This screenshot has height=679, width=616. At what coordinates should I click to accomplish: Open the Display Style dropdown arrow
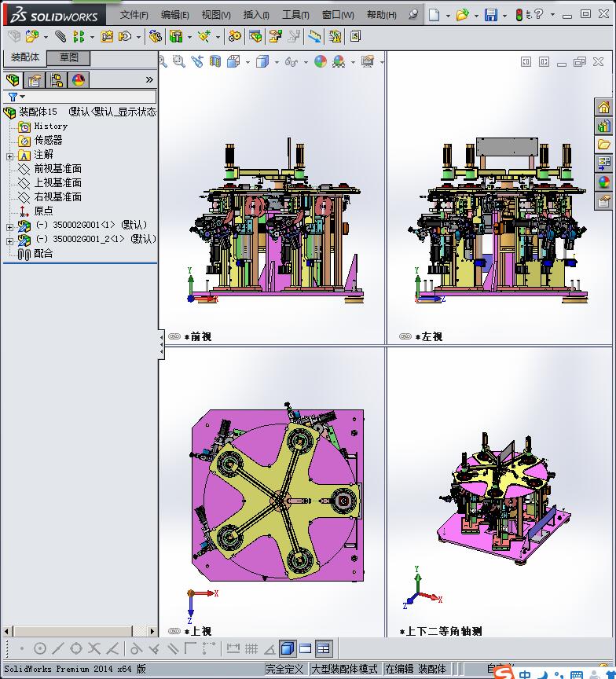coord(277,62)
